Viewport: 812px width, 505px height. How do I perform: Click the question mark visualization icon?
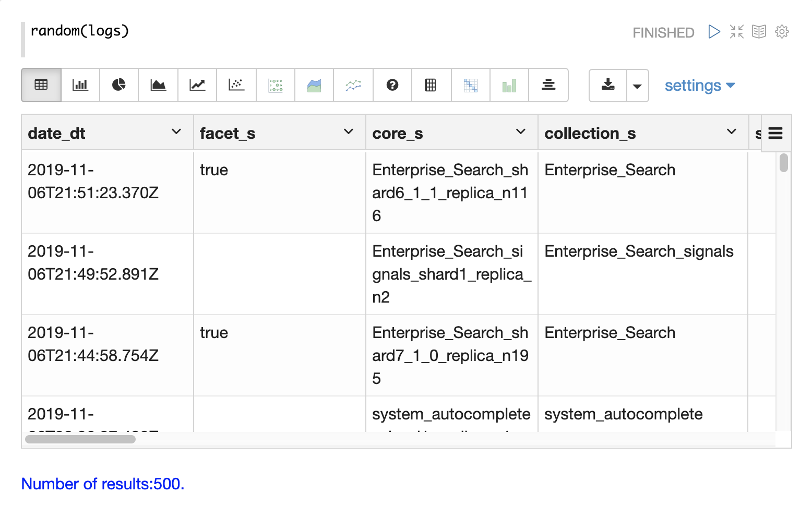click(392, 85)
